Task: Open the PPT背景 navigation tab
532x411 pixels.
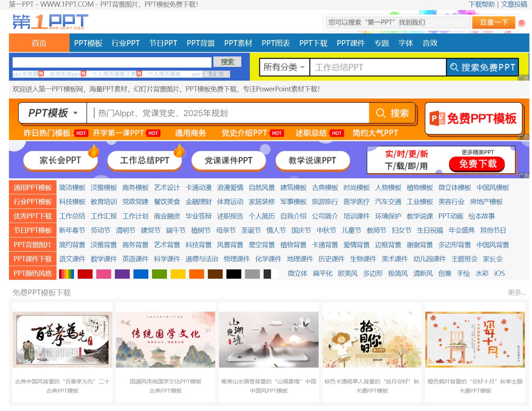Action: (x=200, y=43)
